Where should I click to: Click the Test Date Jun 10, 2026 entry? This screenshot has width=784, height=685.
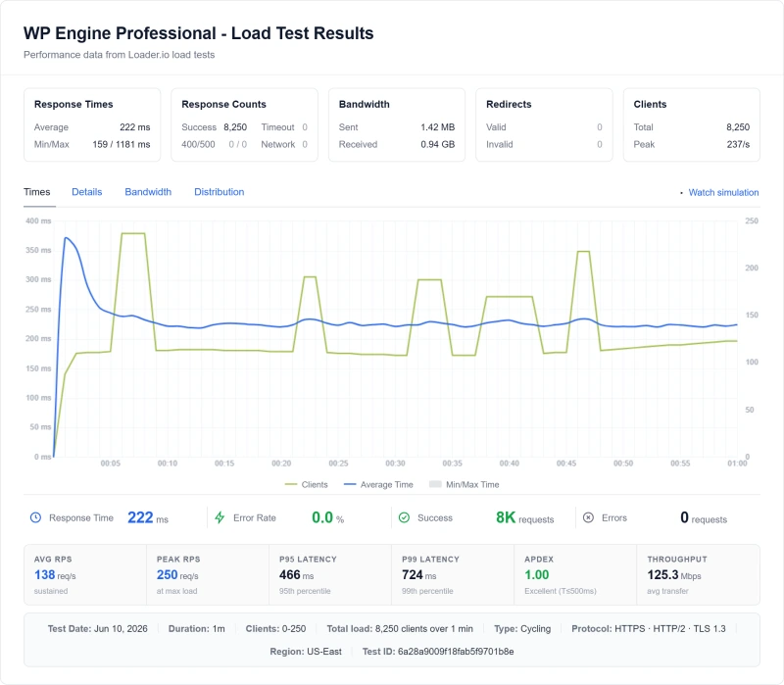pos(97,628)
